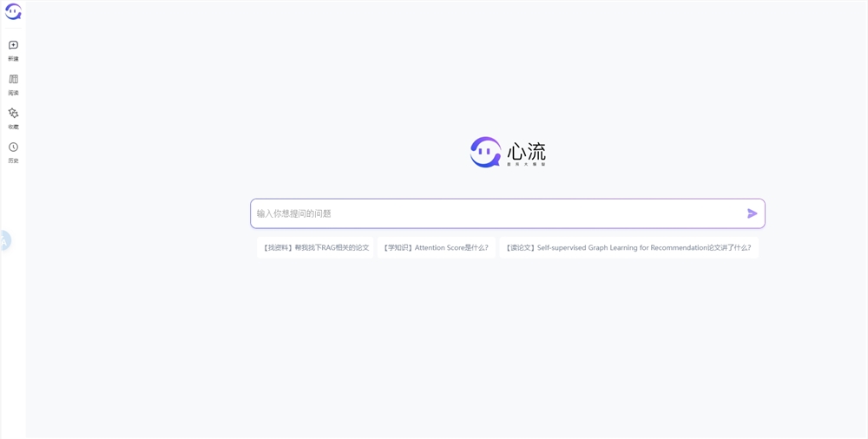The image size is (868, 439).
Task: Open the 阅读 reading icon
Action: coord(13,79)
